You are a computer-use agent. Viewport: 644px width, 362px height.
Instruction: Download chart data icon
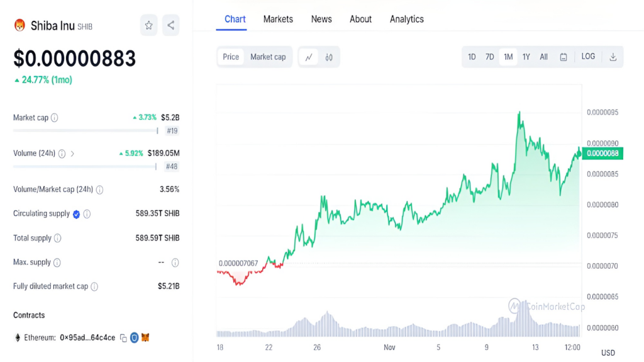(613, 57)
